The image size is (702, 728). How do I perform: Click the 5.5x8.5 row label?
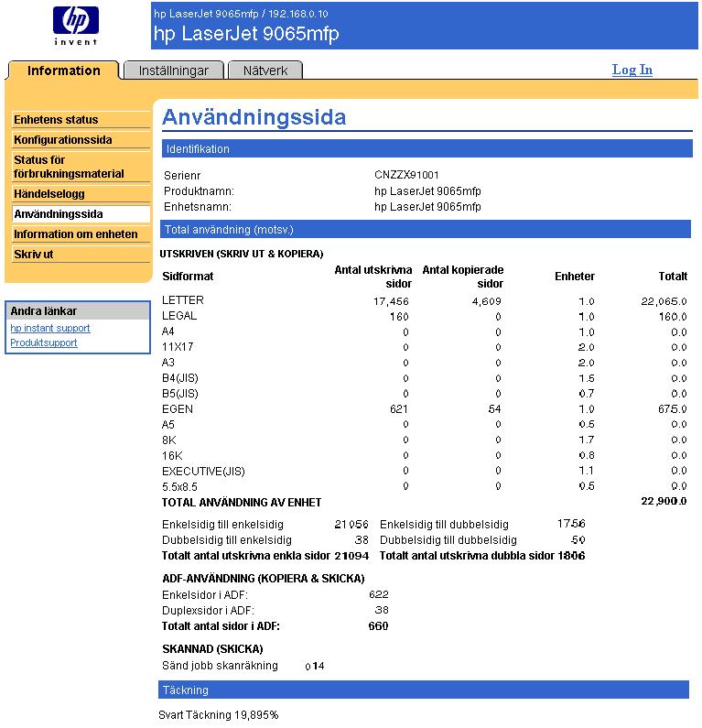pyautogui.click(x=179, y=486)
